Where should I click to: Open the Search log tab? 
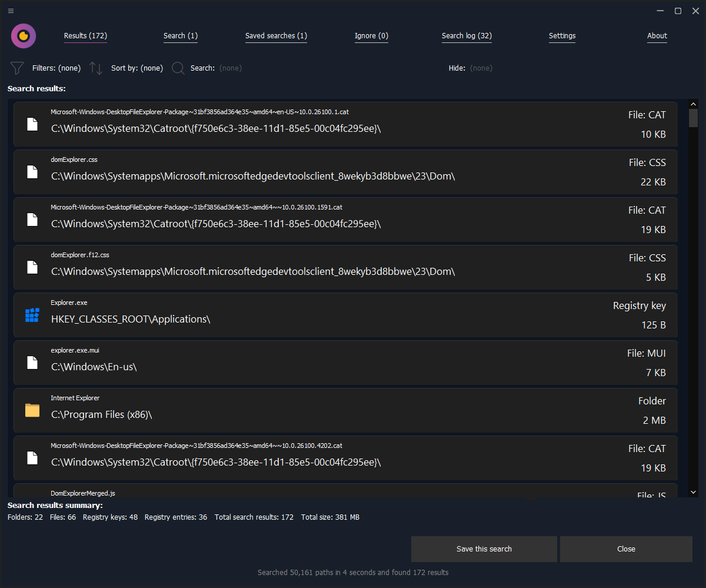[467, 36]
